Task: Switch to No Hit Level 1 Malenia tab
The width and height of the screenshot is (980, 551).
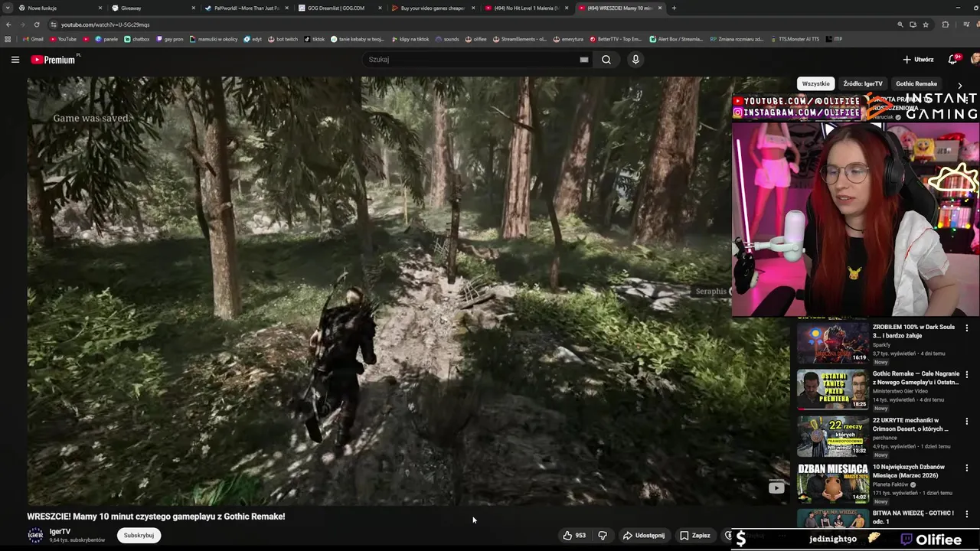Action: point(525,8)
